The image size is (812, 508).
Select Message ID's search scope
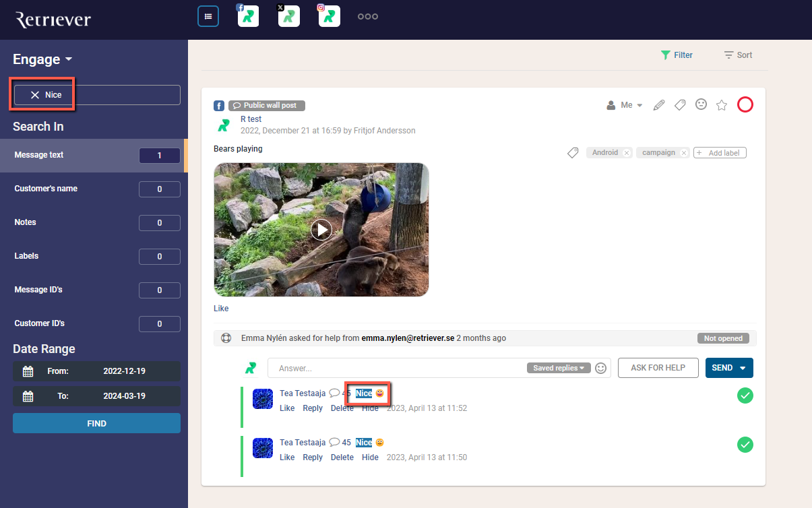click(94, 290)
